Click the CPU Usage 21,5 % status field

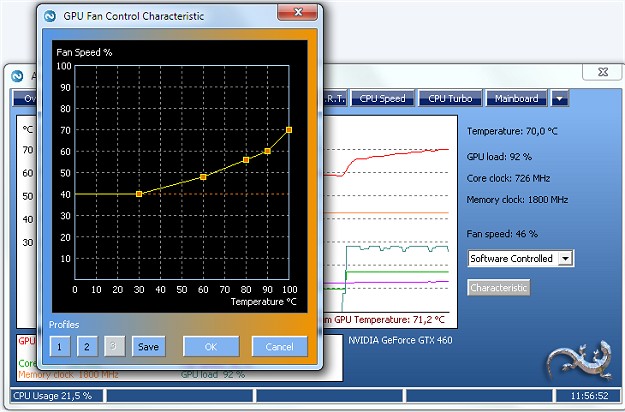tap(56, 396)
